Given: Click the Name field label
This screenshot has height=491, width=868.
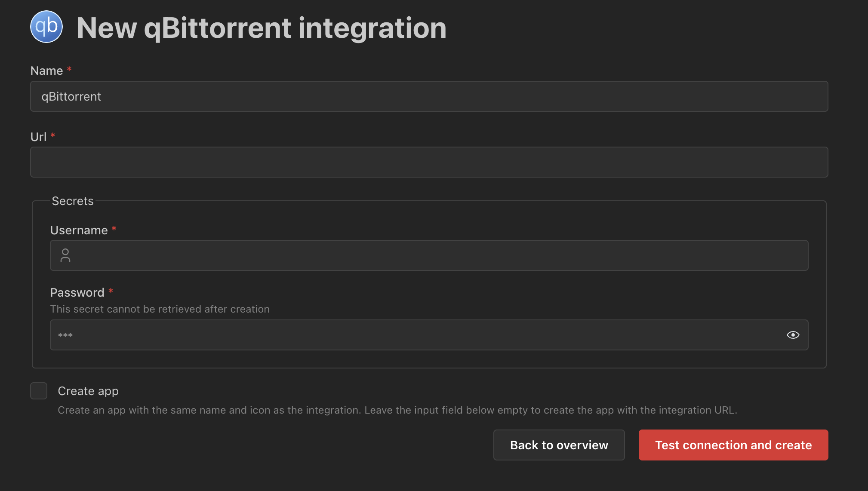Looking at the screenshot, I should click(x=46, y=70).
